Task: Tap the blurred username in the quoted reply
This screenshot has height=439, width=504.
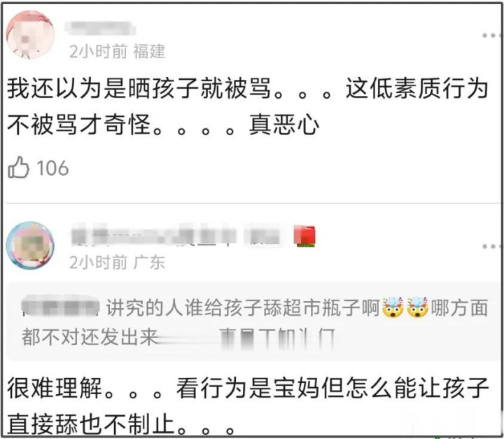Action: click(60, 307)
